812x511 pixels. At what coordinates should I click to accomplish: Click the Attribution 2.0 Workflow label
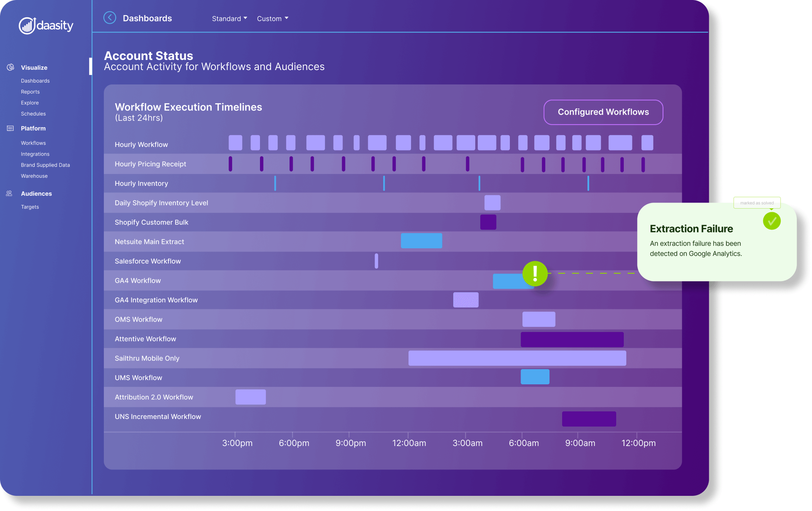(154, 397)
